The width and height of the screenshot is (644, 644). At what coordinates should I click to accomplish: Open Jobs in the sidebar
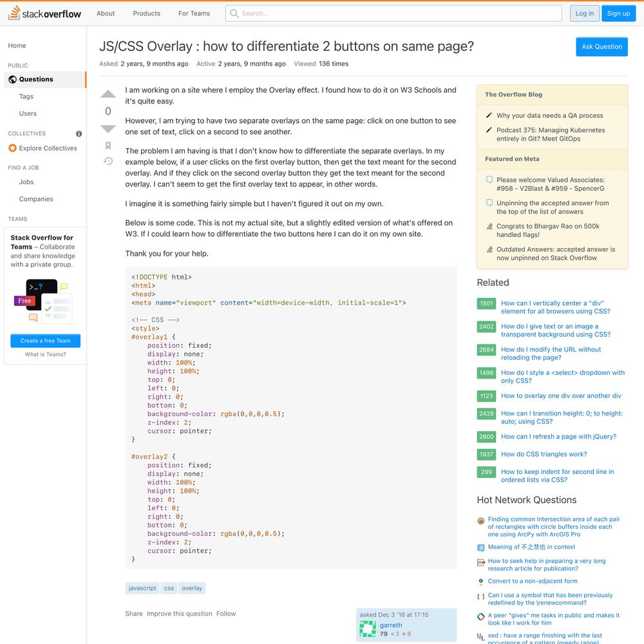26,182
